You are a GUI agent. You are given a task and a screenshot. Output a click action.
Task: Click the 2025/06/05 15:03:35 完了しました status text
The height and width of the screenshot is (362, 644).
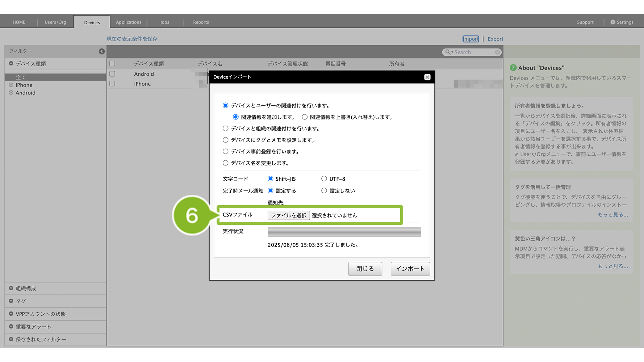(x=313, y=245)
